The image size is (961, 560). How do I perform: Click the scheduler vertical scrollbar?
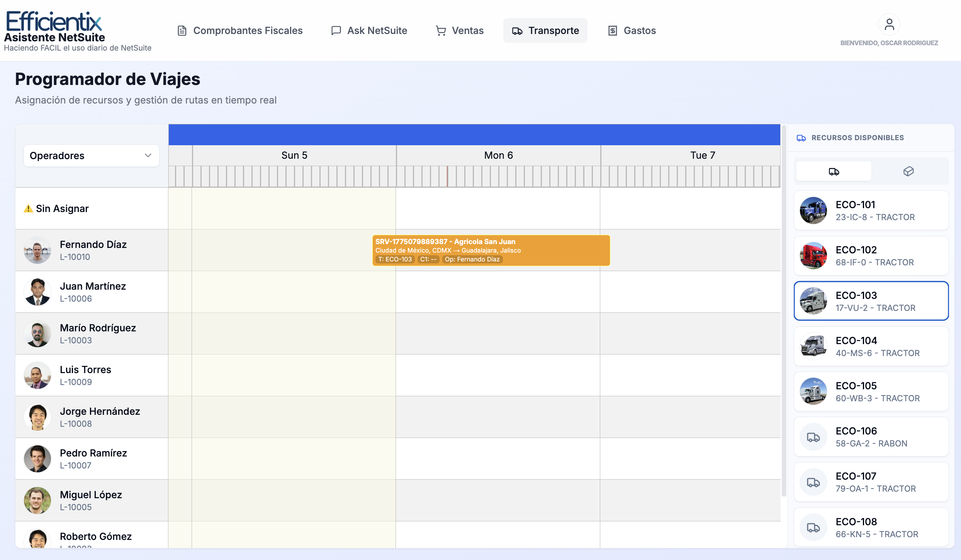(784, 311)
